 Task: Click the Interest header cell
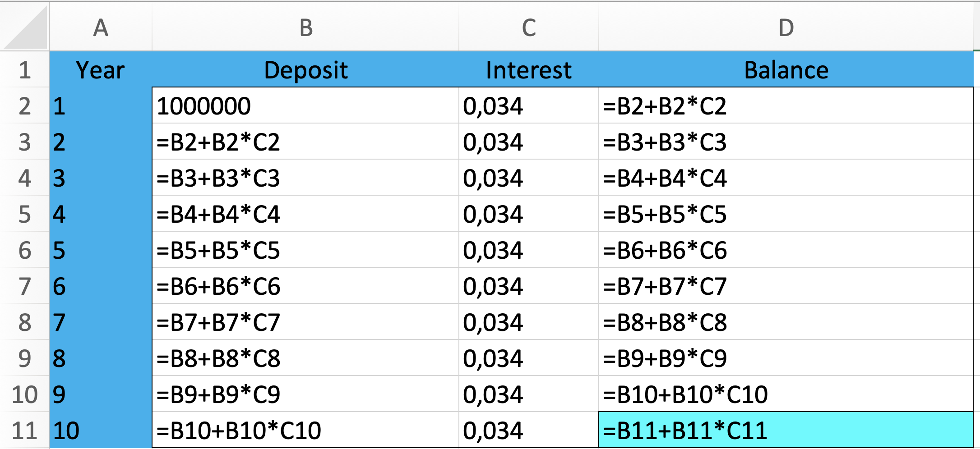coord(529,70)
